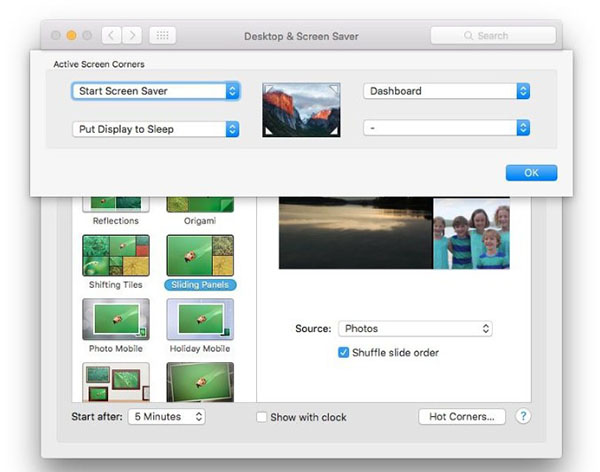Select the Reflections screen saver
Image resolution: width=600 pixels, height=472 pixels.
point(116,203)
